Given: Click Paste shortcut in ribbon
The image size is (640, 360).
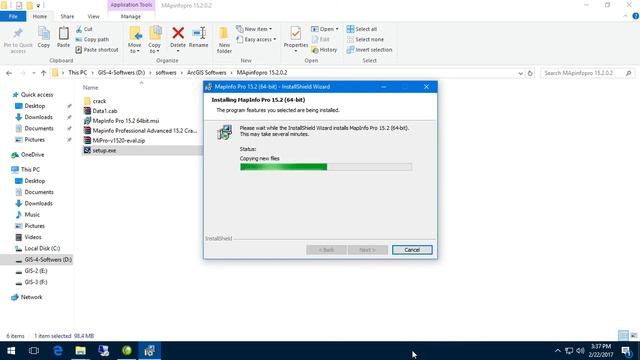Looking at the screenshot, I should pyautogui.click(x=97, y=49).
